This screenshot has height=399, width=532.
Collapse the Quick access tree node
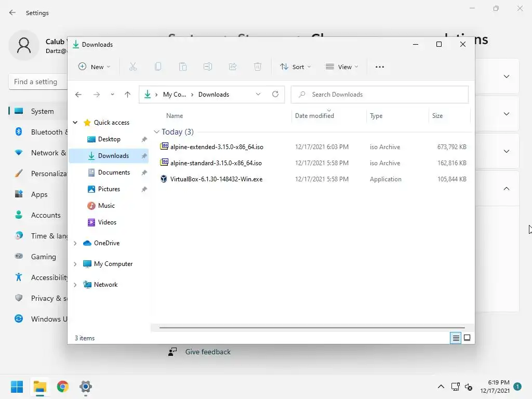(75, 122)
